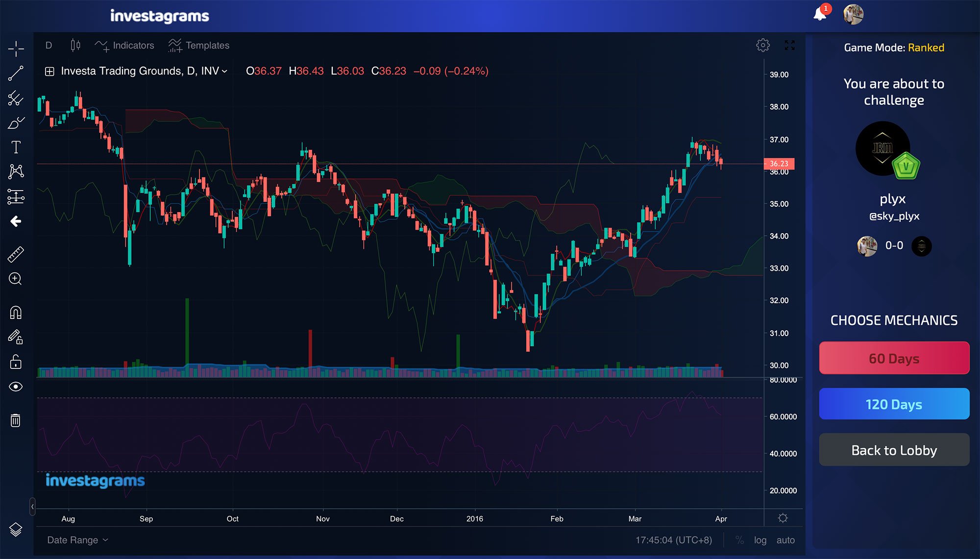The width and height of the screenshot is (980, 559).
Task: Toggle the magnet snap mode
Action: (16, 313)
